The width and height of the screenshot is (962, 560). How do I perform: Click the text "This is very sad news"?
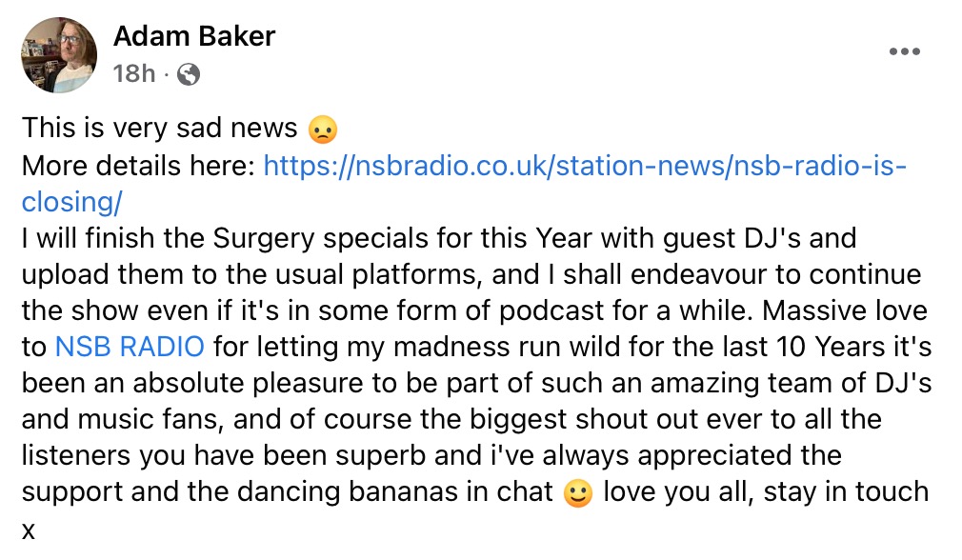point(160,129)
